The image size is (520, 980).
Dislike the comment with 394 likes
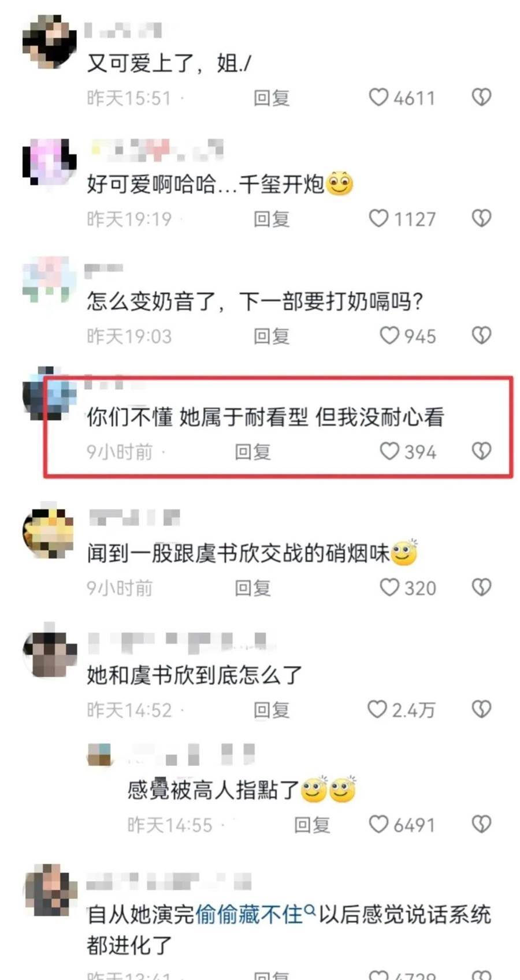[x=481, y=451]
